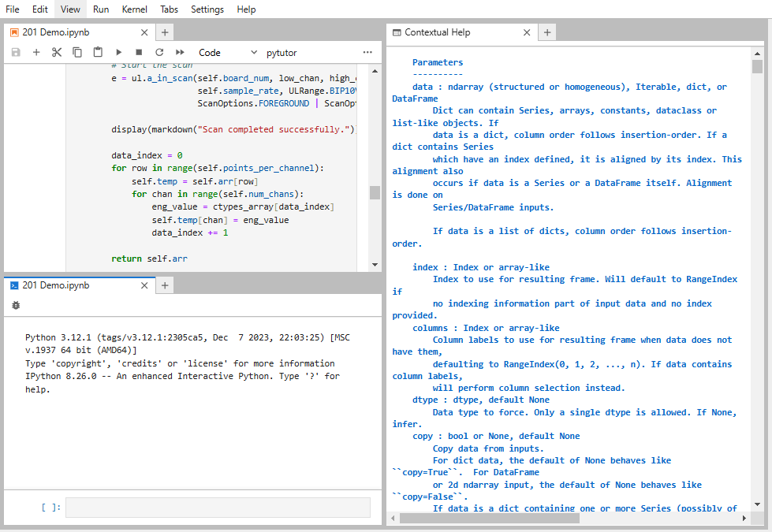The width and height of the screenshot is (772, 532).
Task: Restart the kernel icon
Action: coord(159,52)
